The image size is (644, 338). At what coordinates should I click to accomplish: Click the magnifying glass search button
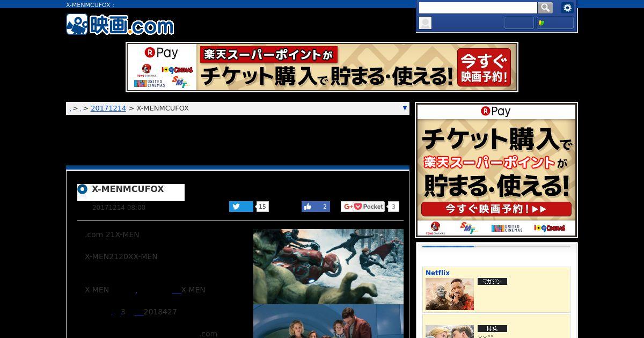coord(545,8)
